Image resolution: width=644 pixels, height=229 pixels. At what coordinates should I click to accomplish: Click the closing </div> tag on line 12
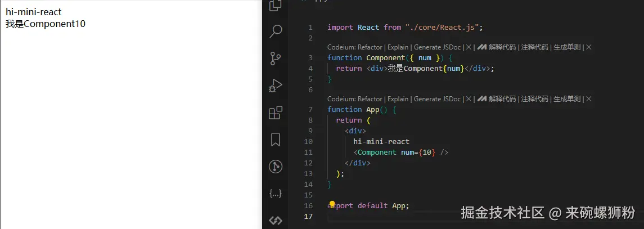click(357, 163)
